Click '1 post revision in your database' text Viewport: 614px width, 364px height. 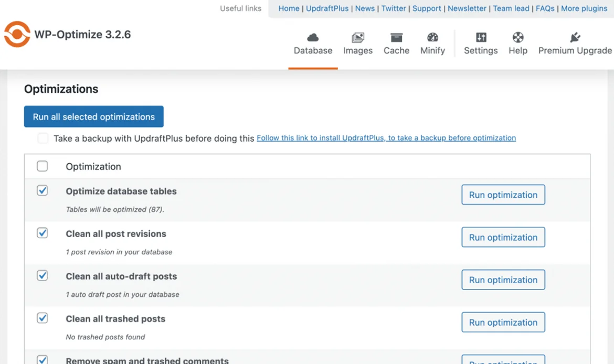pyautogui.click(x=119, y=252)
